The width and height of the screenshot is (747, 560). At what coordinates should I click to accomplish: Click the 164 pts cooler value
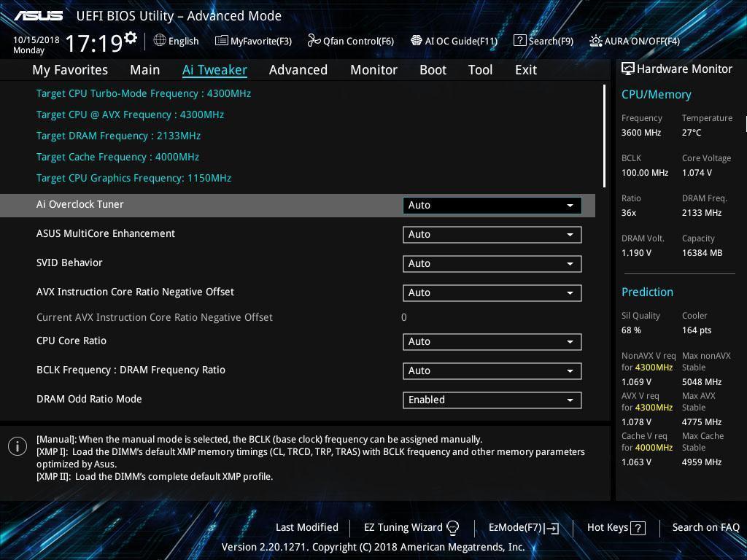(697, 330)
